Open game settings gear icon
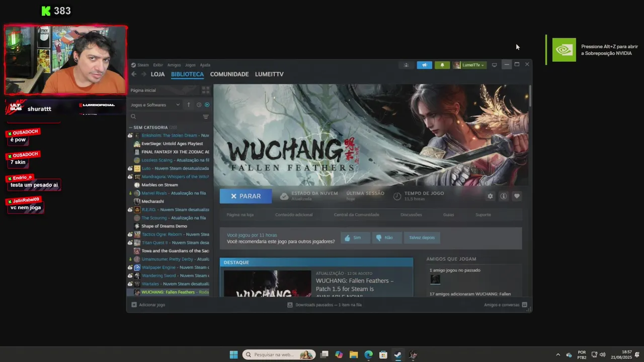Viewport: 644px width, 362px height. click(490, 196)
